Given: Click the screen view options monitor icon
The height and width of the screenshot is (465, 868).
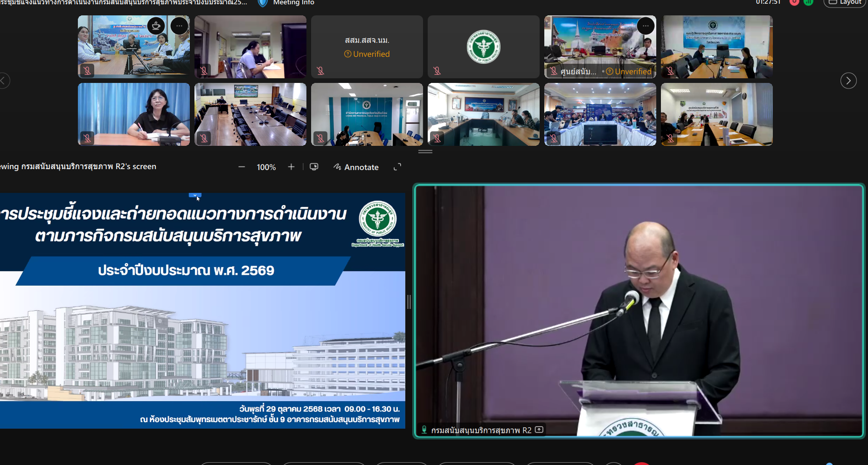Looking at the screenshot, I should pyautogui.click(x=314, y=167).
